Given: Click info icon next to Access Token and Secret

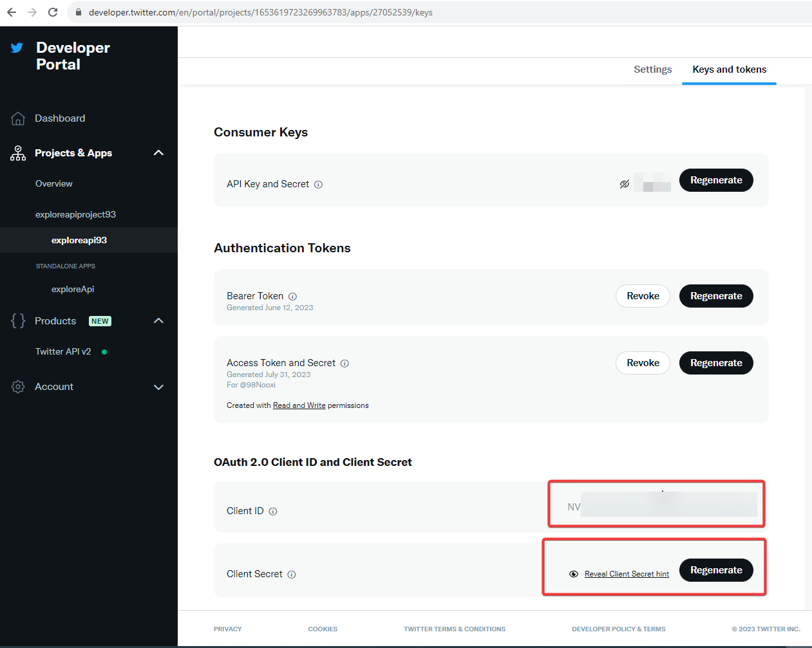Looking at the screenshot, I should pyautogui.click(x=345, y=364).
